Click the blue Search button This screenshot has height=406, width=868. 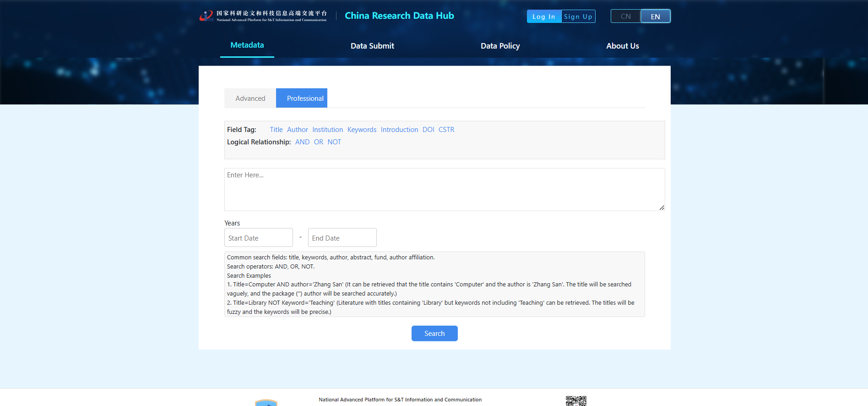click(x=434, y=334)
